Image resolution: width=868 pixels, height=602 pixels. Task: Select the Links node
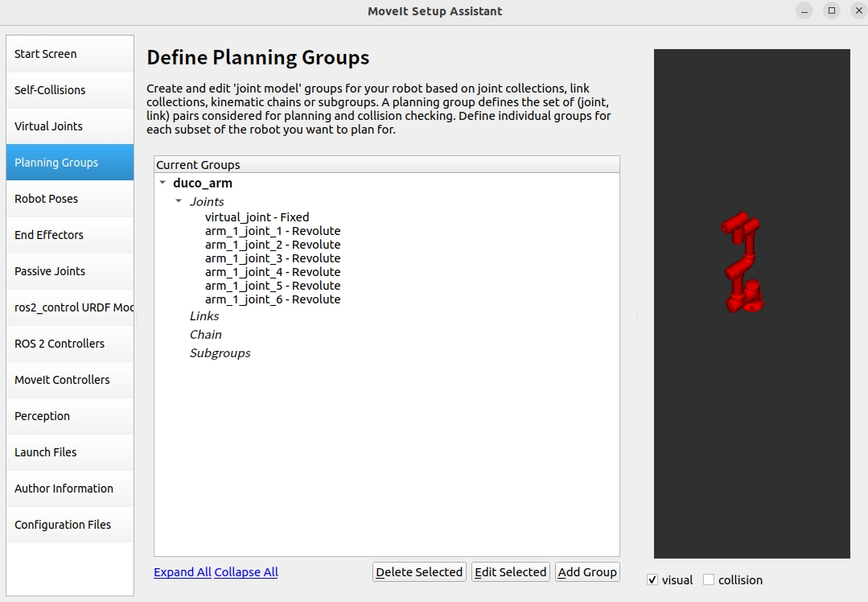204,316
